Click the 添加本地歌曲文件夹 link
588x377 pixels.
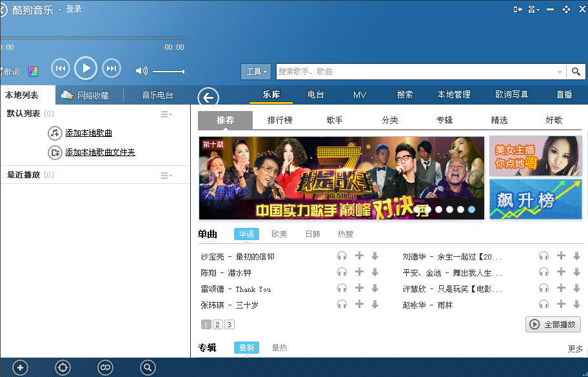point(100,152)
